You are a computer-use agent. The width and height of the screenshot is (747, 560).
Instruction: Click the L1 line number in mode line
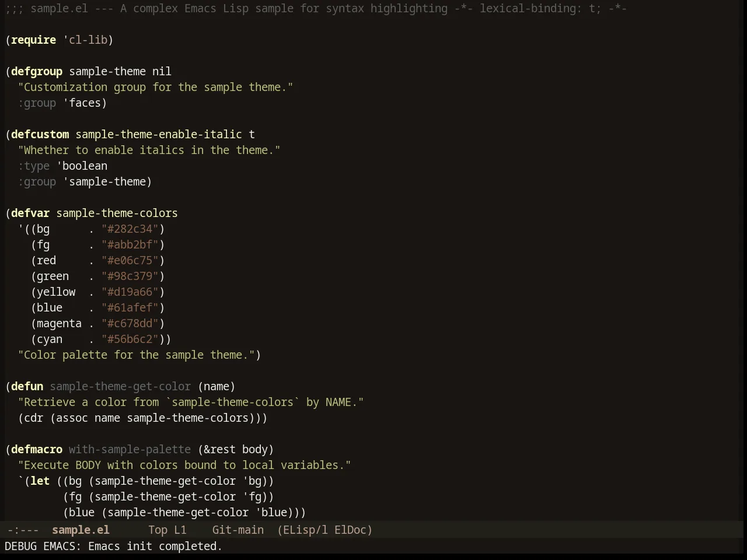coord(180,530)
